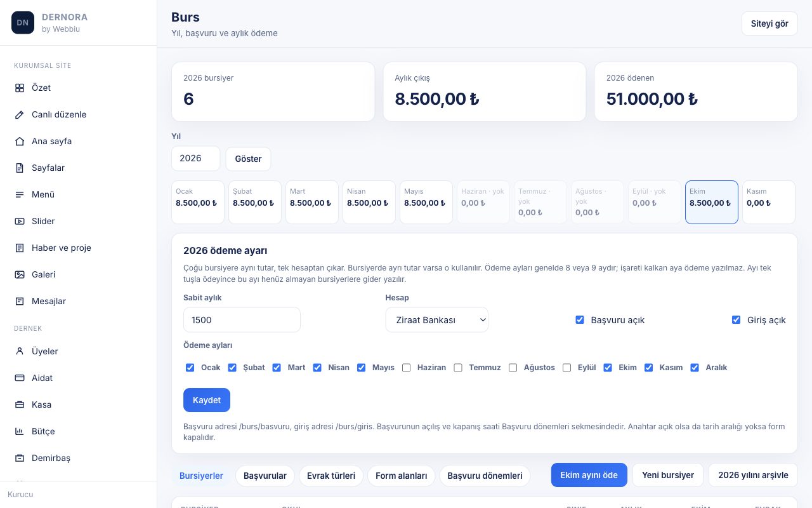Switch to the Başvurular tab
This screenshot has height=508, width=812.
pos(265,476)
